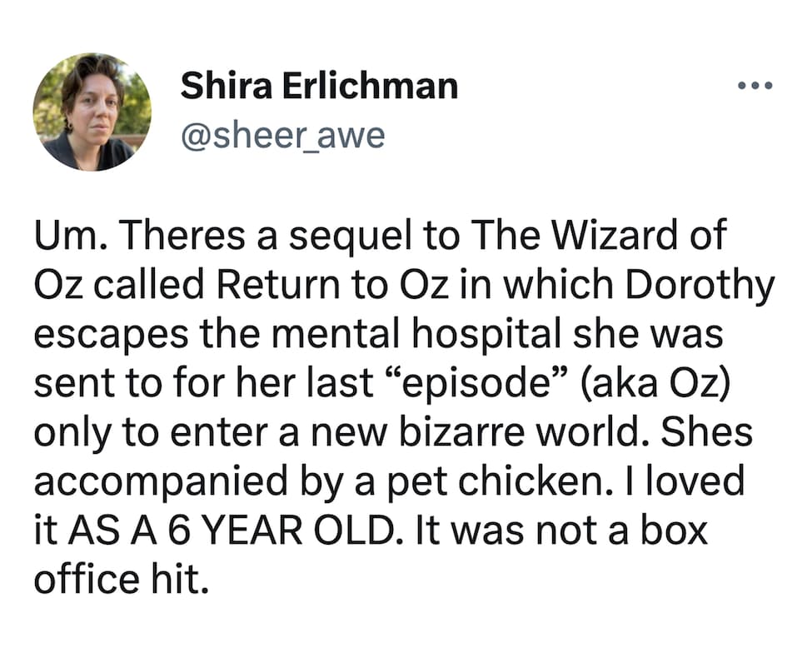
Task: Click the words Wizard of Oz
Action: pos(641,237)
